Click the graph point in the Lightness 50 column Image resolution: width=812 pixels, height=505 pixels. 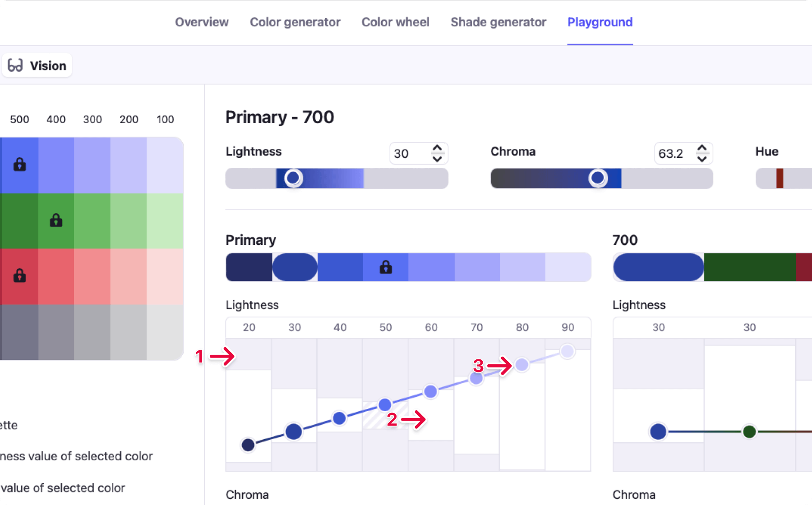pyautogui.click(x=385, y=405)
